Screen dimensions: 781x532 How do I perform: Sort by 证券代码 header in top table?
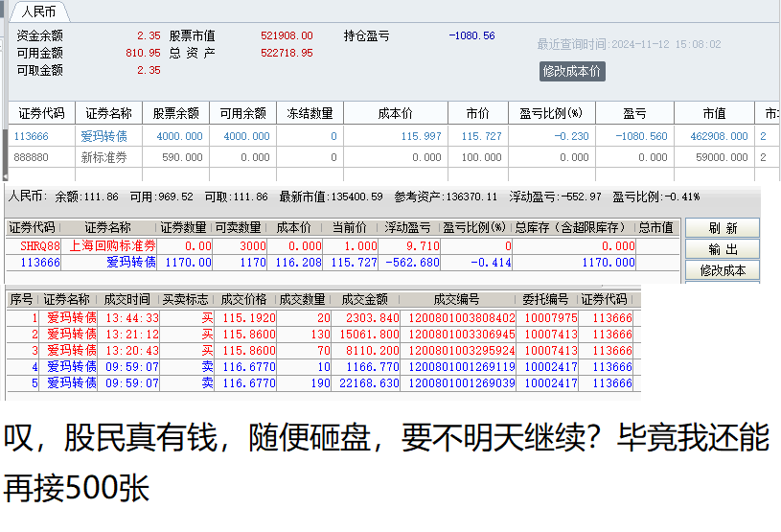[42, 113]
